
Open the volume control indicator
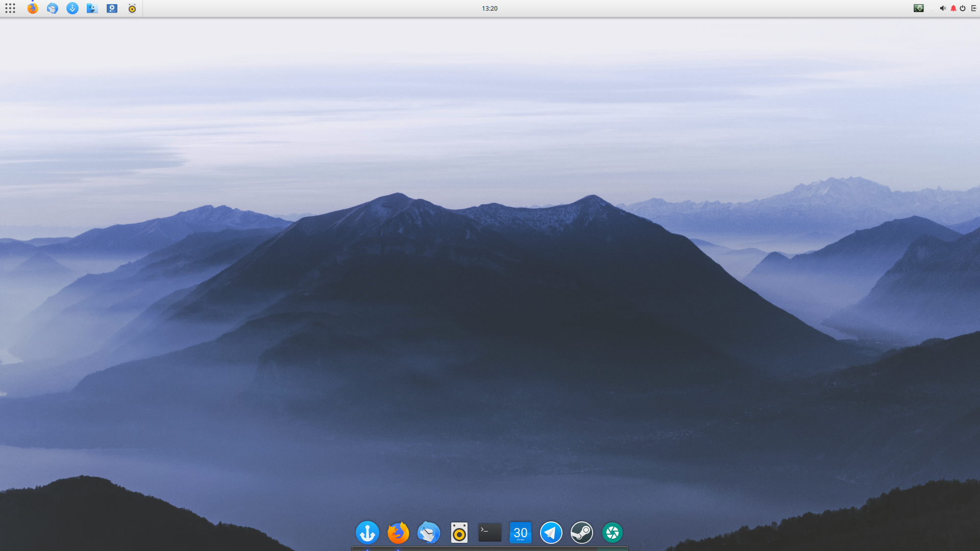(x=943, y=8)
